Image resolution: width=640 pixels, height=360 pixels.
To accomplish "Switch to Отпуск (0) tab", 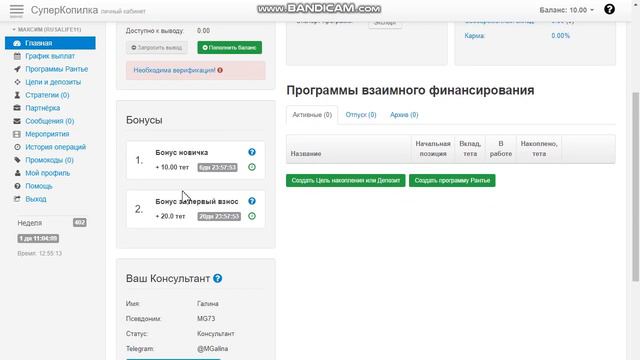I will 361,115.
